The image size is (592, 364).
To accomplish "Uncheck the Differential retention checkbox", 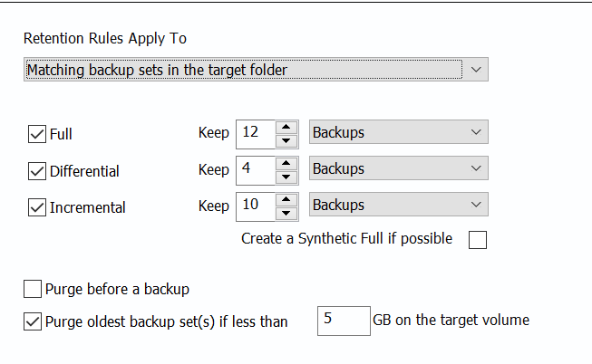I will pos(37,171).
